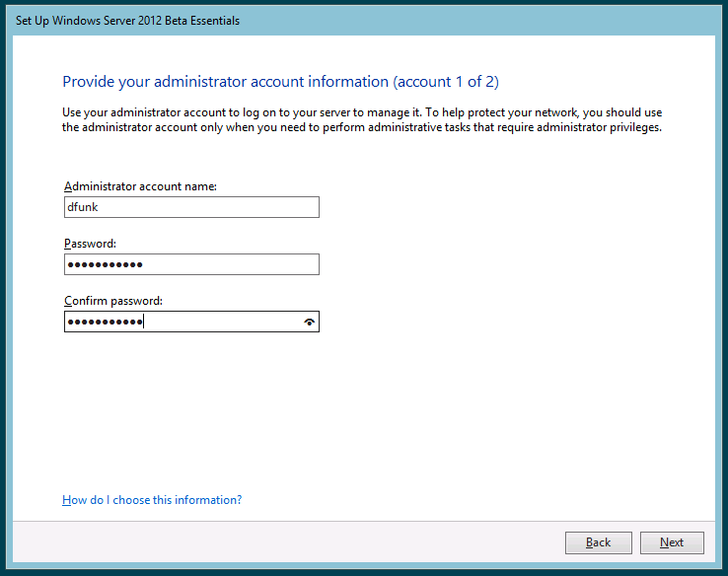Open 'How do I choose this information?' link

pos(152,500)
